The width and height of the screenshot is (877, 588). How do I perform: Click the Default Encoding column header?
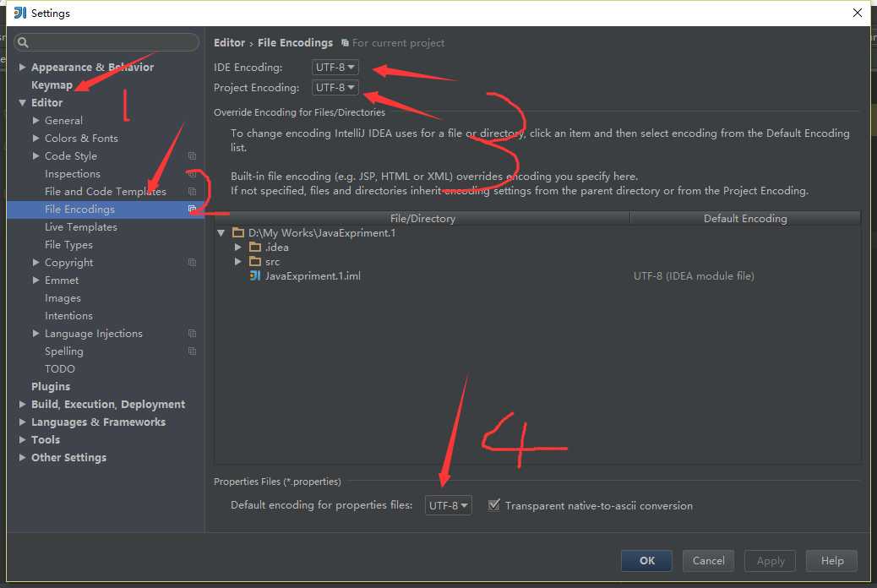pyautogui.click(x=745, y=218)
